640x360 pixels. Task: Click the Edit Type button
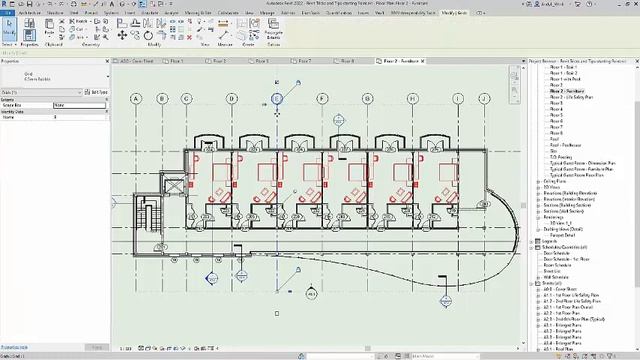click(96, 93)
